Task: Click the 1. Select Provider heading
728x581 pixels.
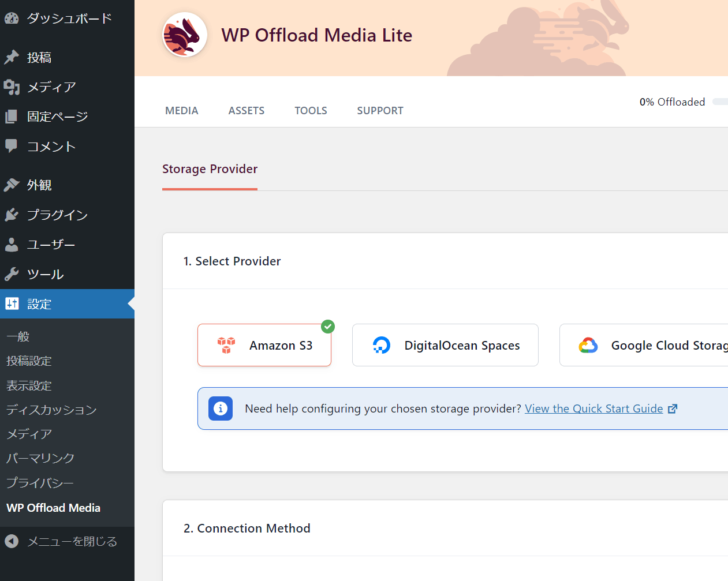Action: click(232, 261)
